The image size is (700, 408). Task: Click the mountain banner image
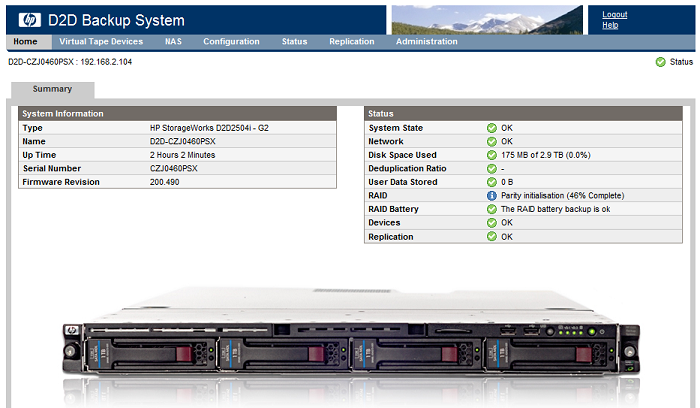click(487, 20)
